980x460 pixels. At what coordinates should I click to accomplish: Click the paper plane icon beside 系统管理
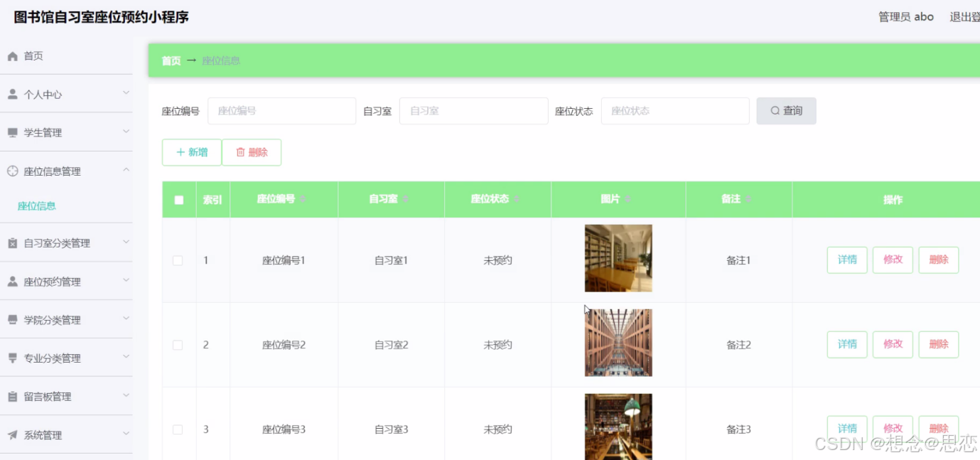12,435
